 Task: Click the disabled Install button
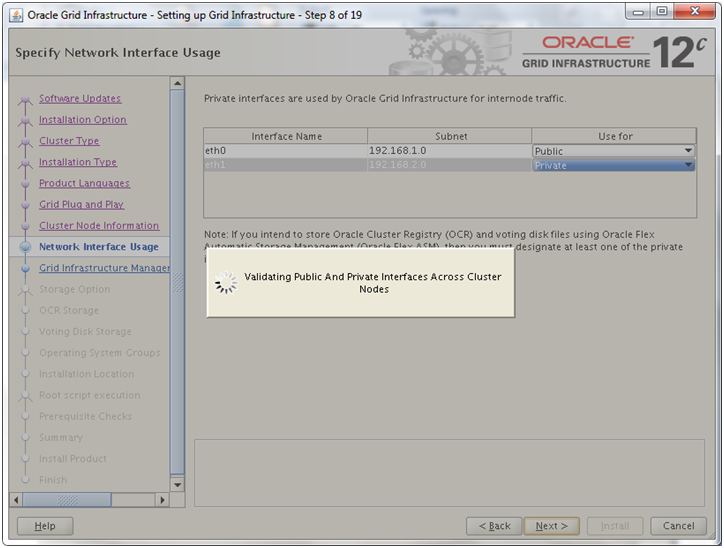point(615,526)
